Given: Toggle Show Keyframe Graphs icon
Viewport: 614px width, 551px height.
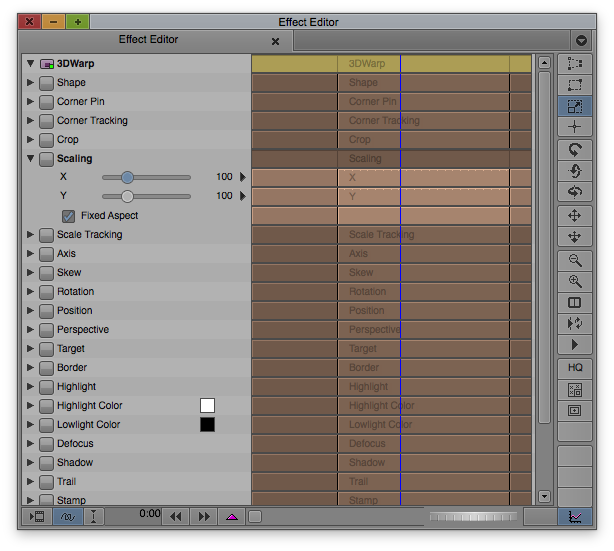Looking at the screenshot, I should coord(574,517).
